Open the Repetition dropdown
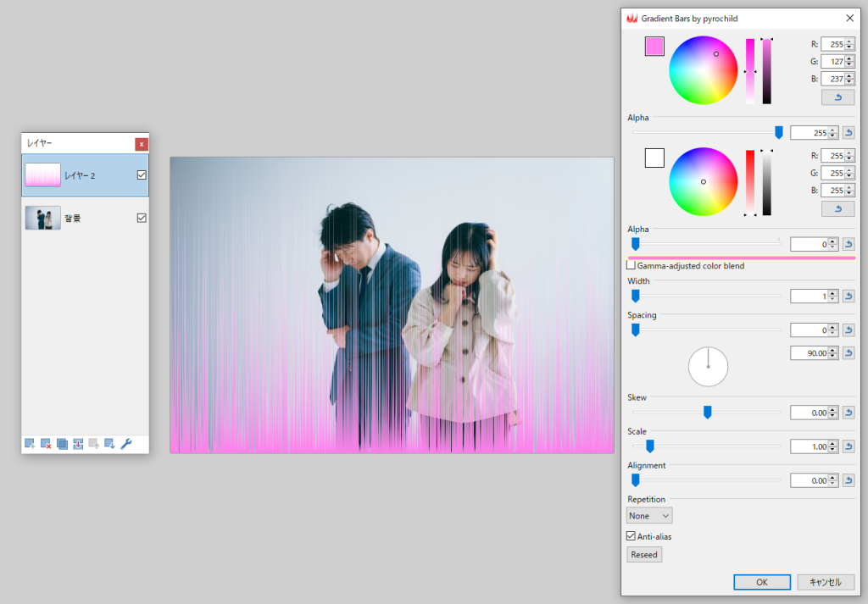 coord(648,515)
